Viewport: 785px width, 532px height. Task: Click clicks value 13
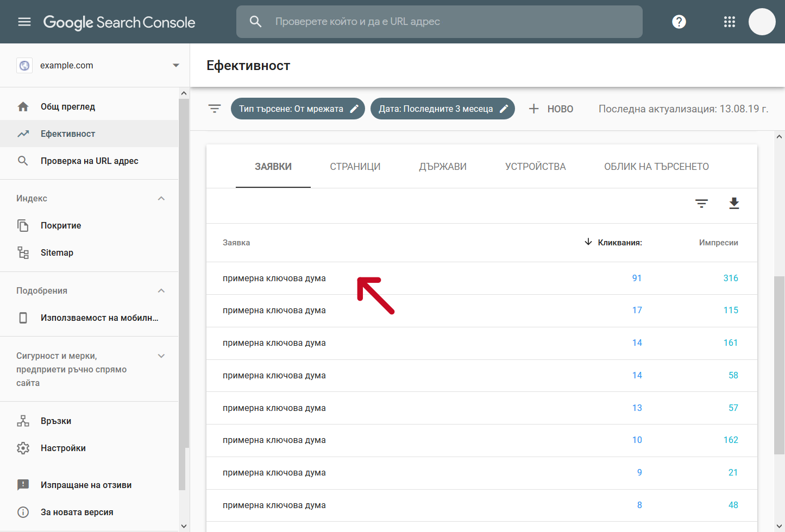click(x=637, y=408)
